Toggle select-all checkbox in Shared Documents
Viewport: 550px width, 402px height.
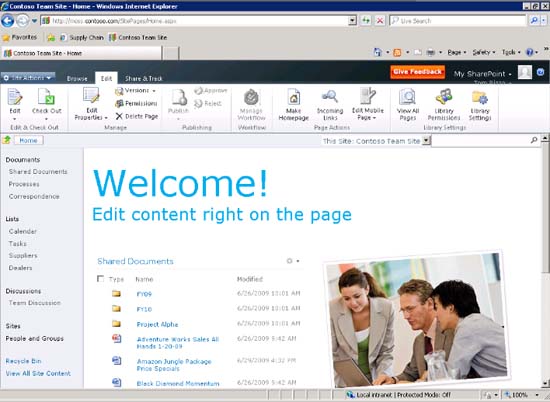tap(100, 279)
